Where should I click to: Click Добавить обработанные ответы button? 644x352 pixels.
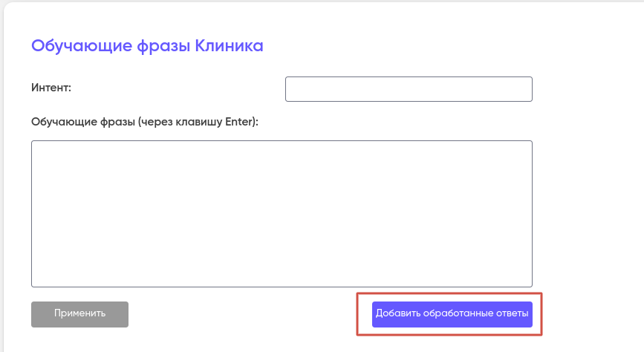[452, 314]
